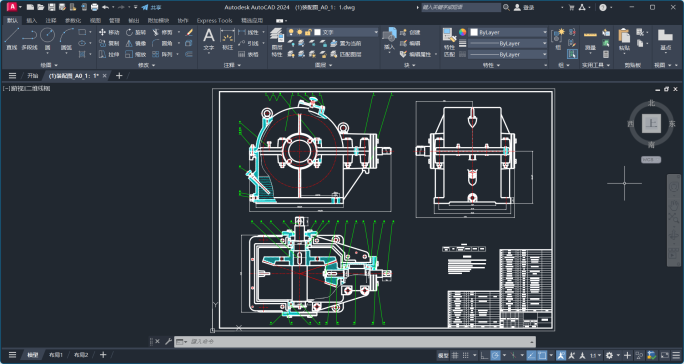
Task: Click the Fillet (圆角) tool
Action: (163, 43)
